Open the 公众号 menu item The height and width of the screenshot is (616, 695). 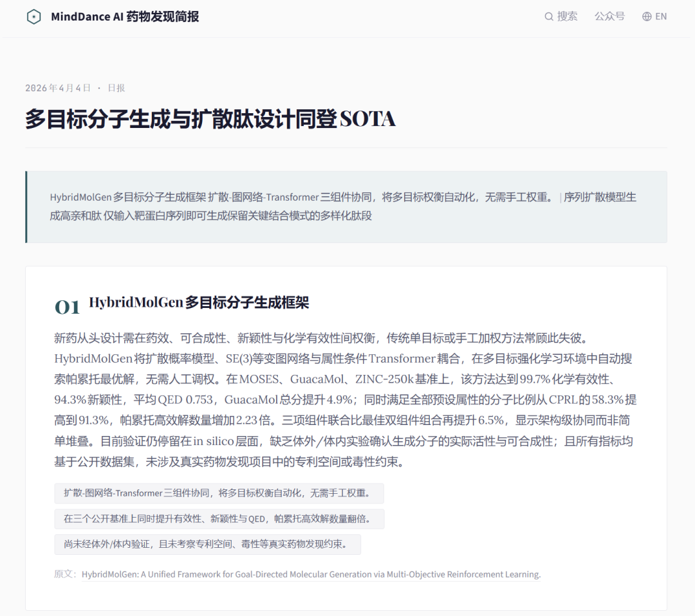(609, 17)
